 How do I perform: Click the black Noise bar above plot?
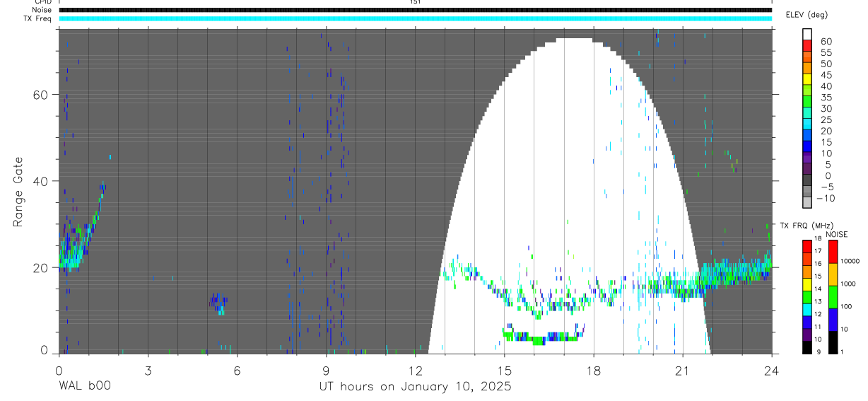415,10
